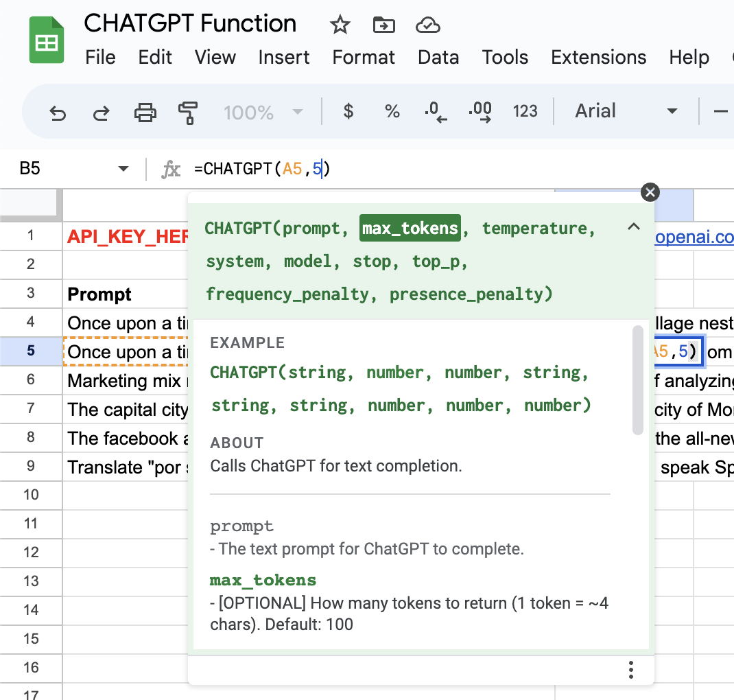Star the CHATGPT Function document
Viewport: 734px width, 700px height.
point(340,25)
